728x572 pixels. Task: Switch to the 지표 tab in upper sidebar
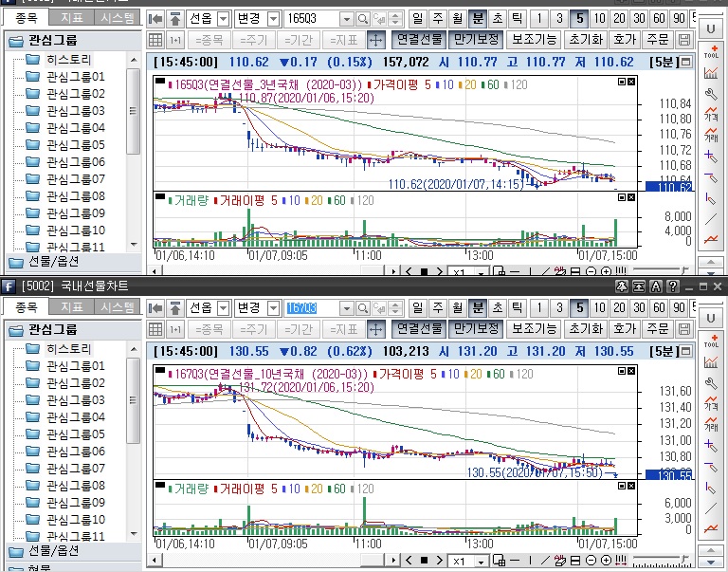coord(71,18)
